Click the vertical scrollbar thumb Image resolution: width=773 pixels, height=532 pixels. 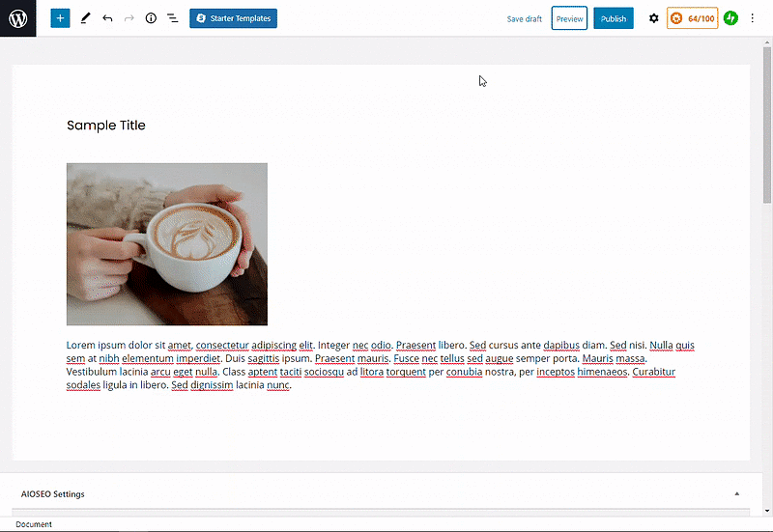(766, 125)
